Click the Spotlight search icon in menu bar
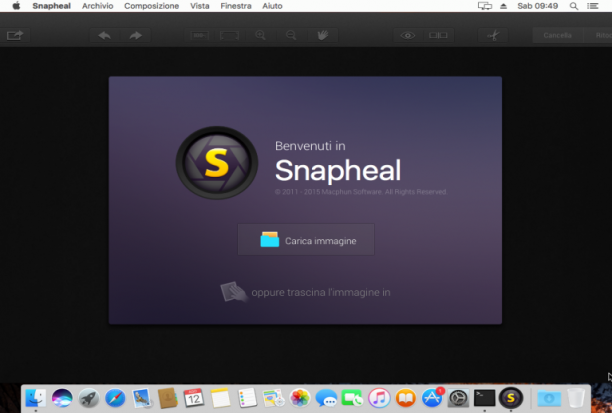The width and height of the screenshot is (612, 413). [x=574, y=6]
